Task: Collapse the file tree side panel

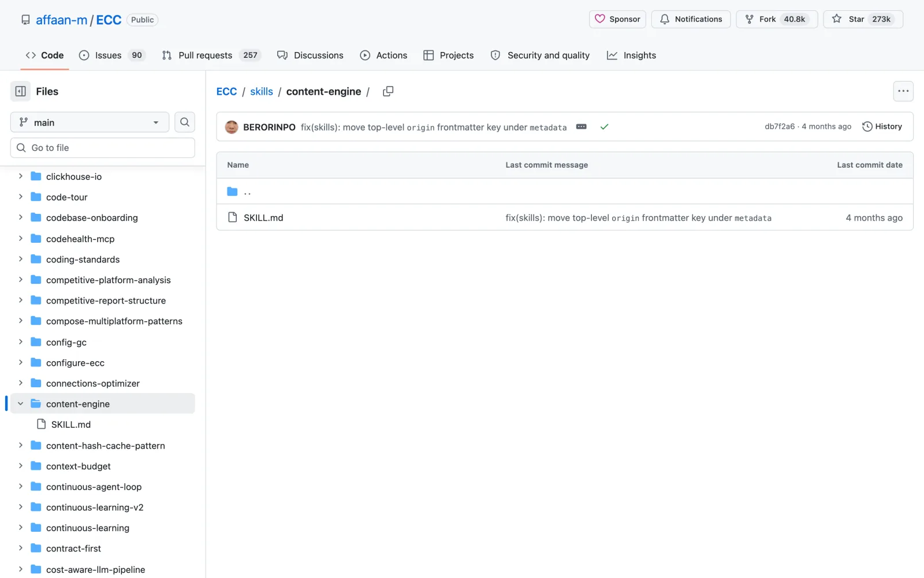Action: point(20,91)
